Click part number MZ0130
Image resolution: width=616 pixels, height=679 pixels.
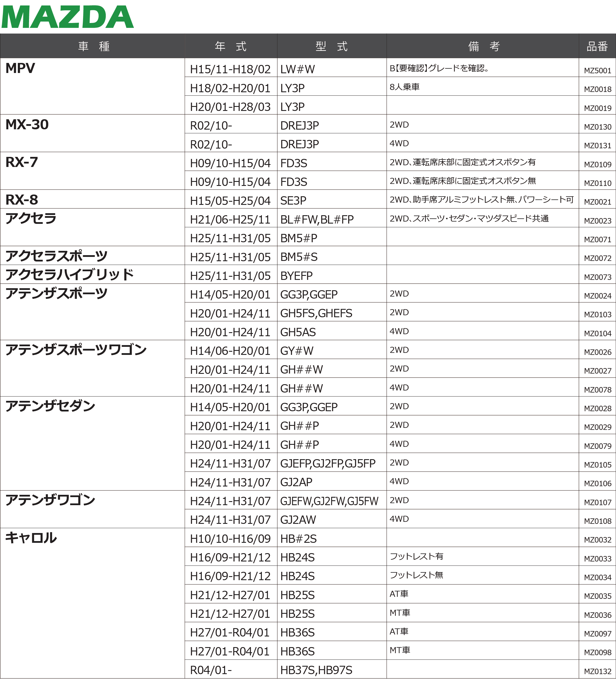coord(598,127)
